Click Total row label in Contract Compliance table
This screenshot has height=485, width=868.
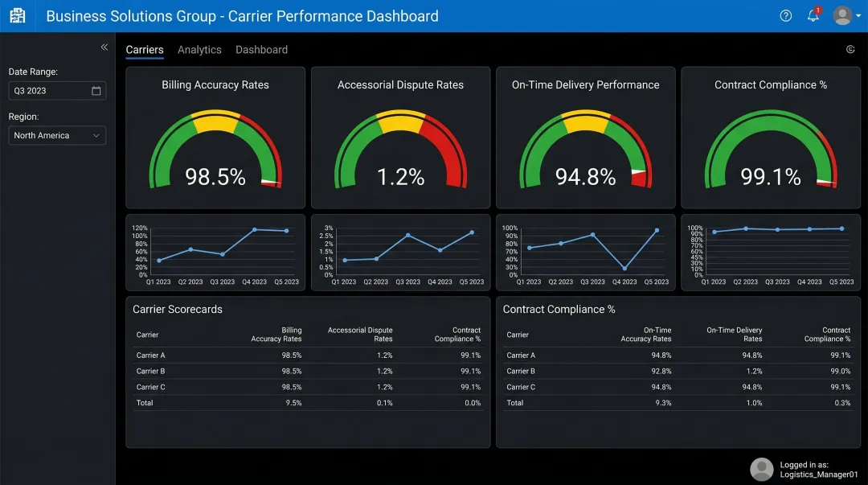515,403
